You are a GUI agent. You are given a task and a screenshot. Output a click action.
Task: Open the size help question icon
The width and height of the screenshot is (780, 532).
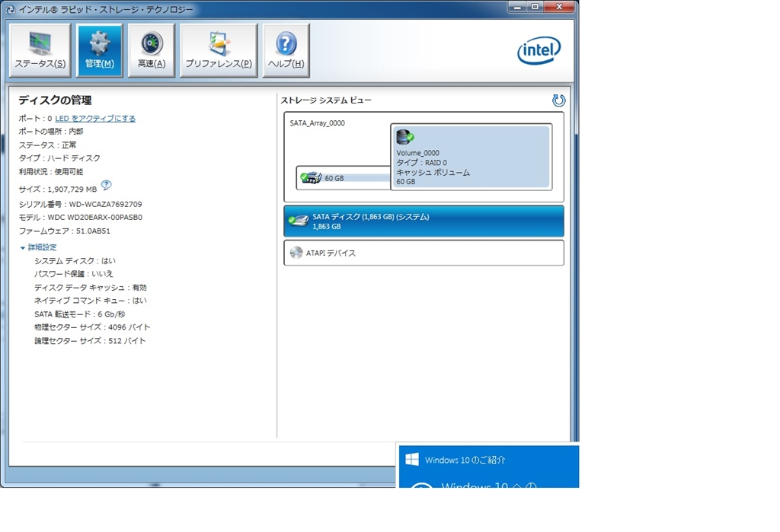[107, 186]
